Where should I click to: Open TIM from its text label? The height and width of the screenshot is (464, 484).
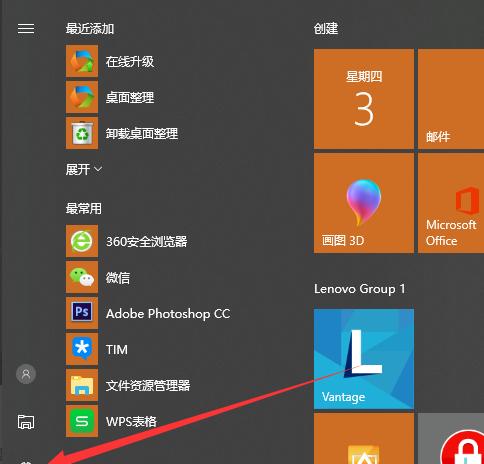(117, 350)
